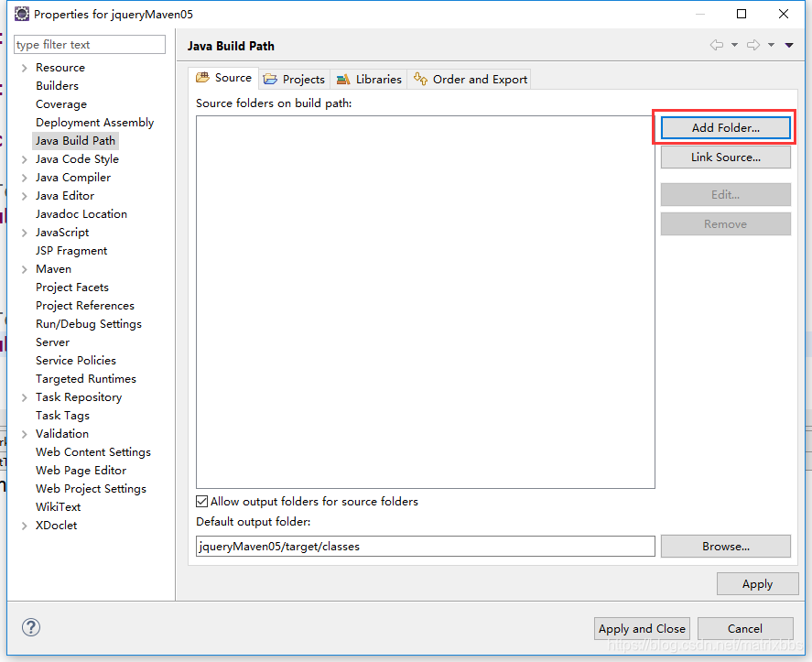Viewport: 812px width, 662px height.
Task: Go back using the left arrow icon
Action: click(717, 45)
